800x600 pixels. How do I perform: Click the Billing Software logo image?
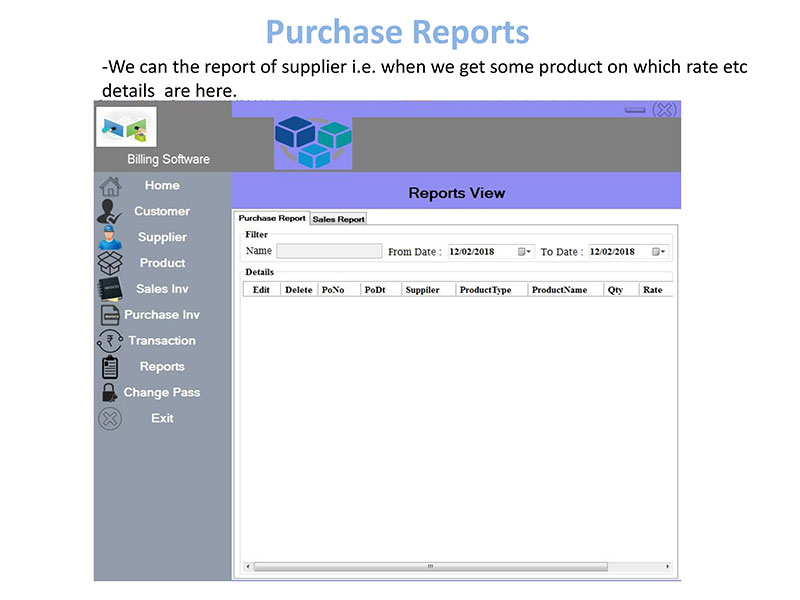coord(127,127)
